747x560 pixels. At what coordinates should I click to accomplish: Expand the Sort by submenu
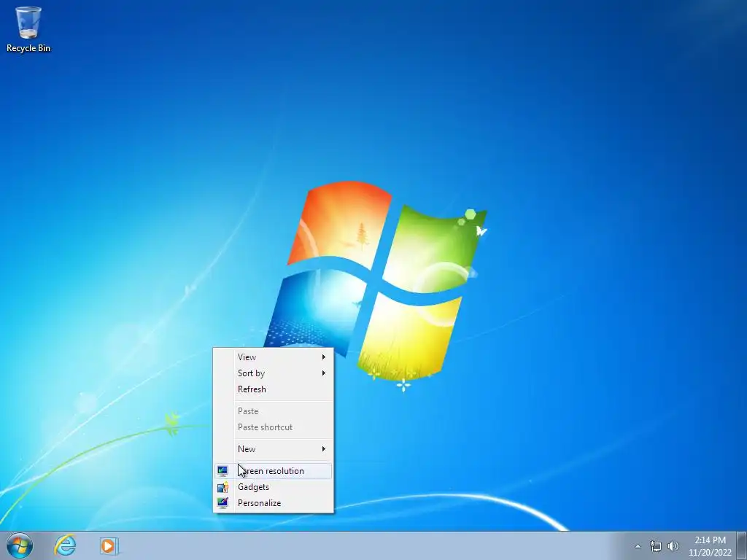(273, 373)
